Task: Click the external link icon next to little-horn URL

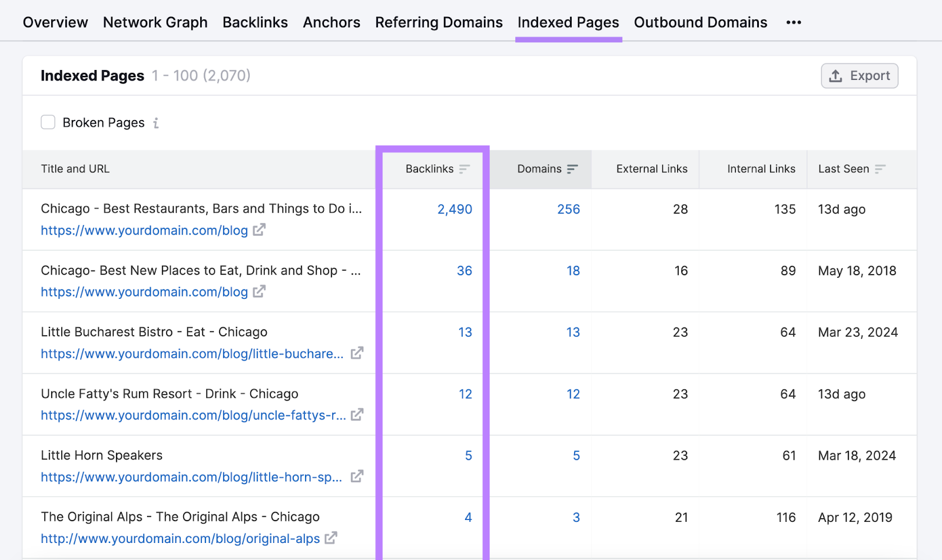Action: (x=357, y=477)
